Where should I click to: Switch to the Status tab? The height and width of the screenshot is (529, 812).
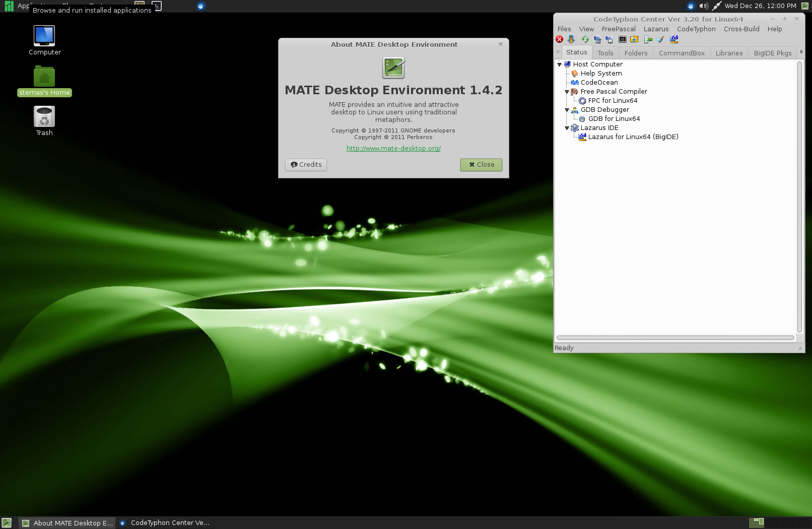click(x=577, y=52)
